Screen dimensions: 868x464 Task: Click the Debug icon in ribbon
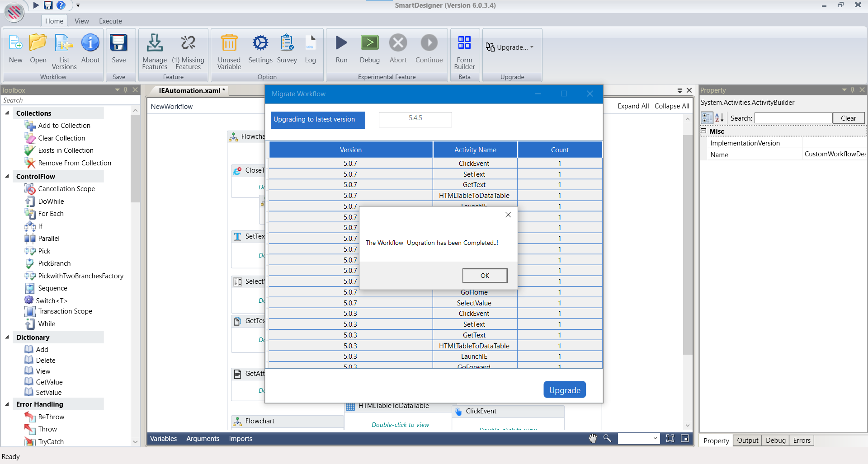point(370,43)
